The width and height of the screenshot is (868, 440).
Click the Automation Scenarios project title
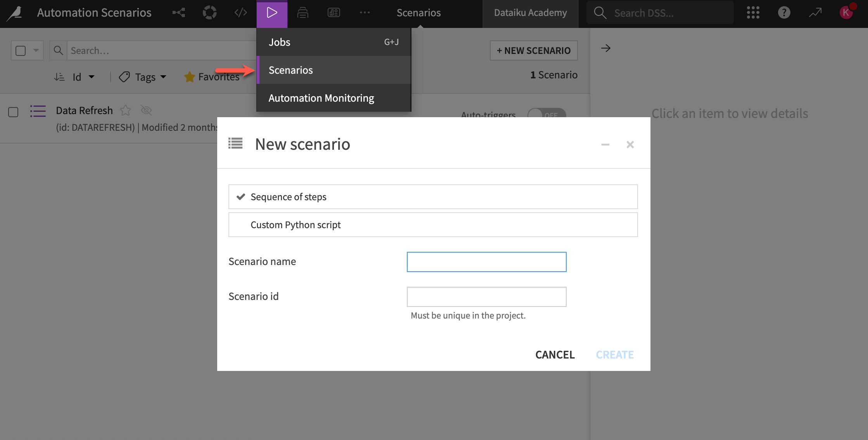(94, 13)
